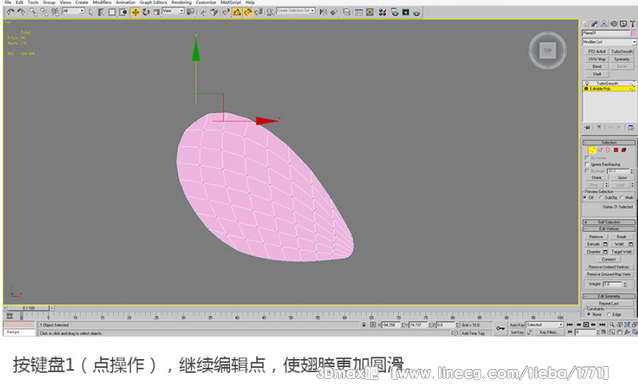Viewport: 638px width, 390px height.
Task: Expand the Soft Selection rollout
Action: [609, 222]
